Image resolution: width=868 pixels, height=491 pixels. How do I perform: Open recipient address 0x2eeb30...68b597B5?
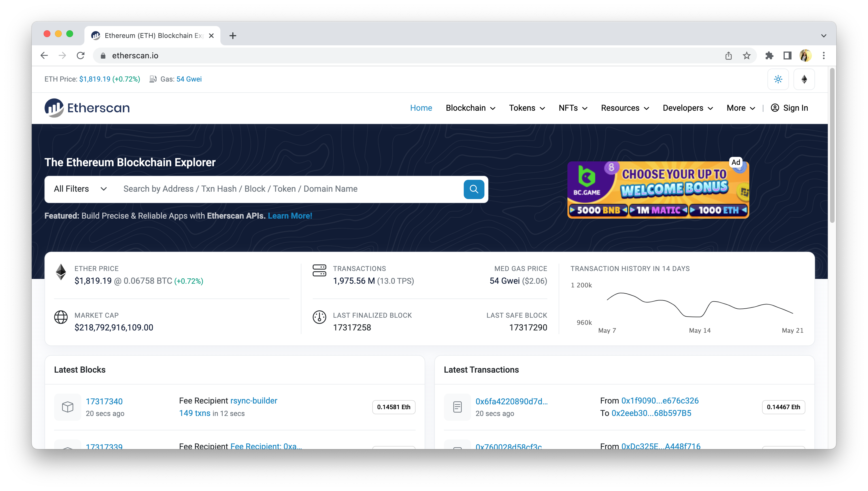[x=651, y=413]
